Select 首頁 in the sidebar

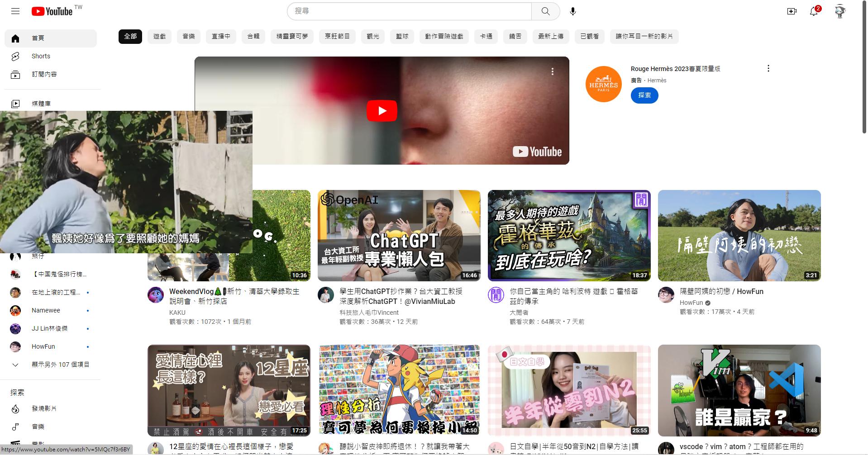(x=51, y=38)
